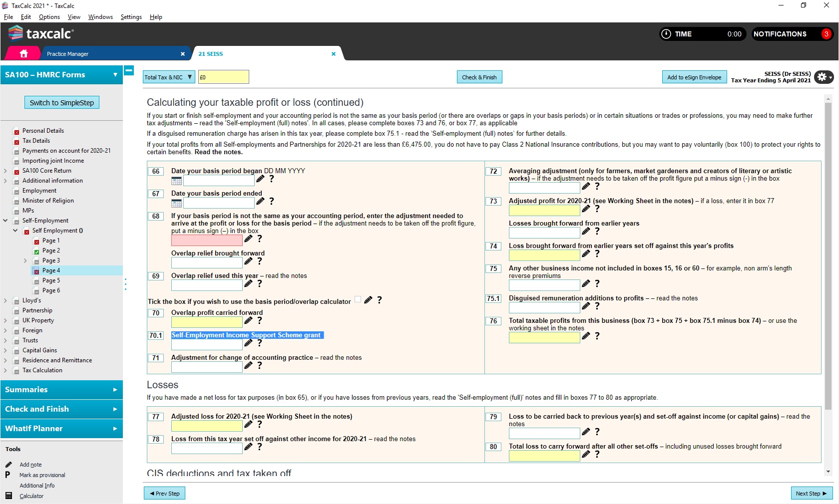Screen dimensions: 839x504
Task: Click the Check & Finish button
Action: click(x=479, y=77)
